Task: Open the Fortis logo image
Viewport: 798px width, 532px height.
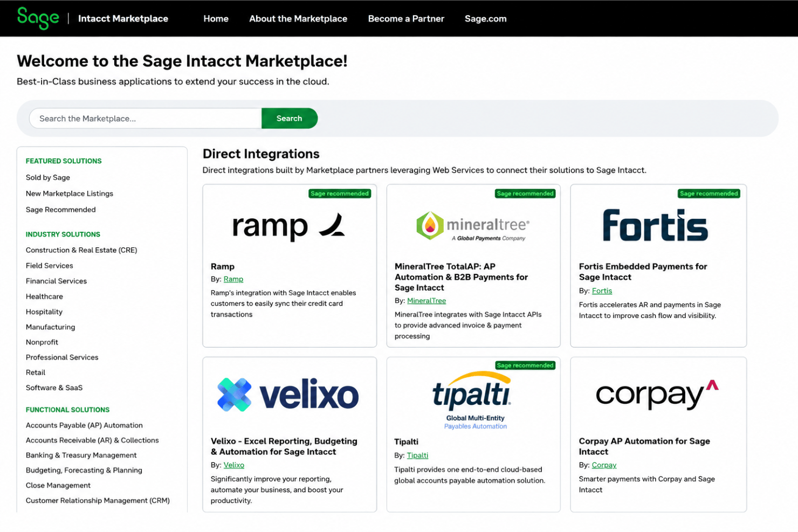Action: [x=655, y=225]
